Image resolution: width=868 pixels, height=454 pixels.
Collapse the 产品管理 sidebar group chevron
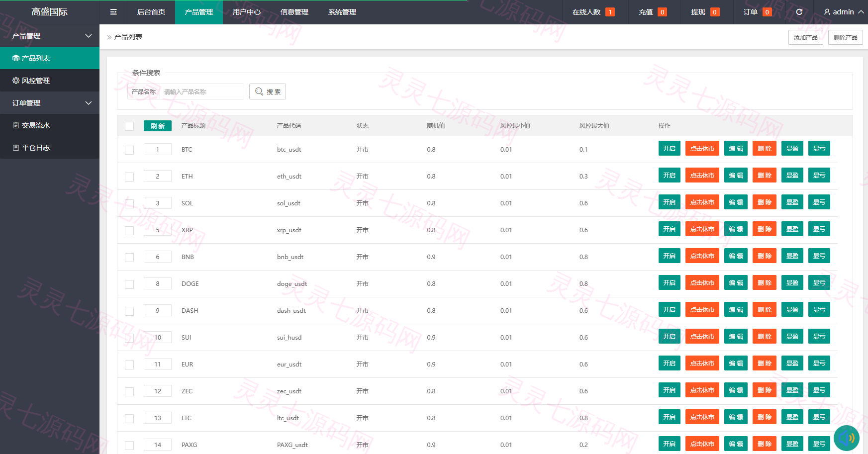click(x=89, y=36)
